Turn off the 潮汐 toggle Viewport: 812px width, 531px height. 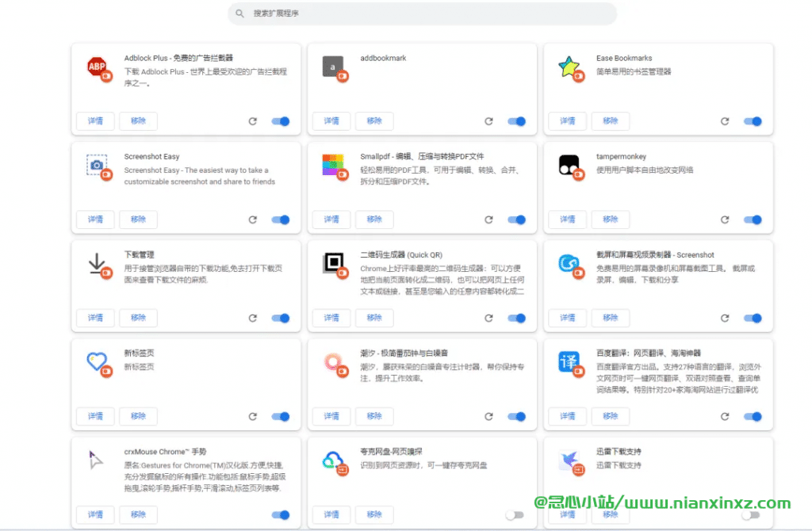[517, 416]
